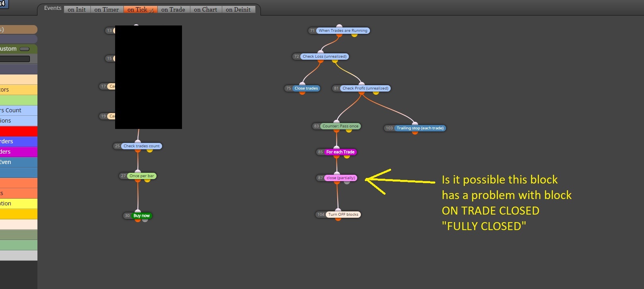The image size is (644, 289).
Task: Open the red block category in sidebar
Action: [x=19, y=131]
